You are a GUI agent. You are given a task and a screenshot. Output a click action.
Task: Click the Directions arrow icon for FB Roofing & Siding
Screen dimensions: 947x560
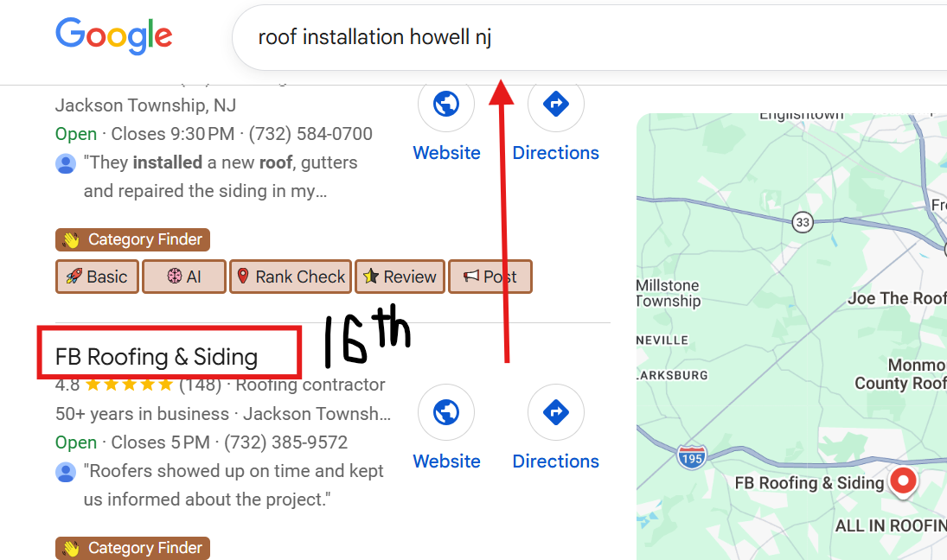pyautogui.click(x=555, y=412)
